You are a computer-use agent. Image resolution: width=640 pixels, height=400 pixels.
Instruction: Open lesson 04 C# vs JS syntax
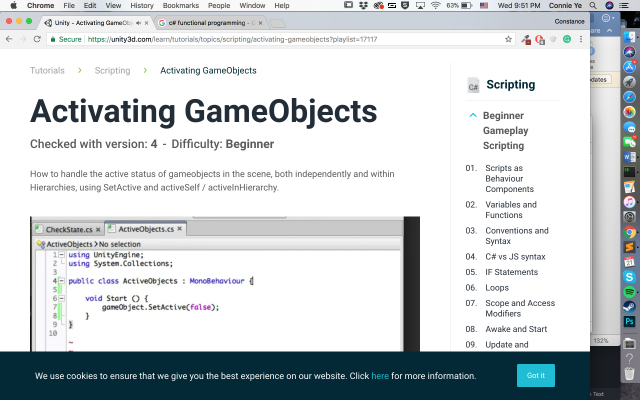(515, 256)
